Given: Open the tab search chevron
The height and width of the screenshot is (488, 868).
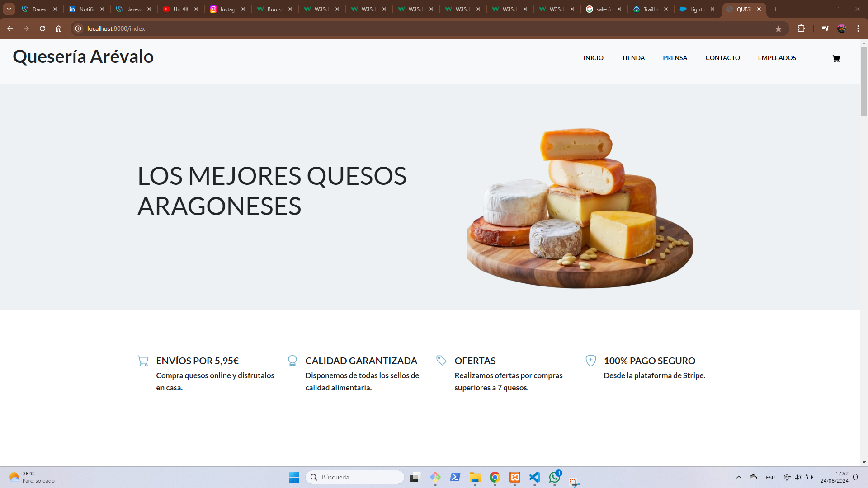Looking at the screenshot, I should [9, 9].
